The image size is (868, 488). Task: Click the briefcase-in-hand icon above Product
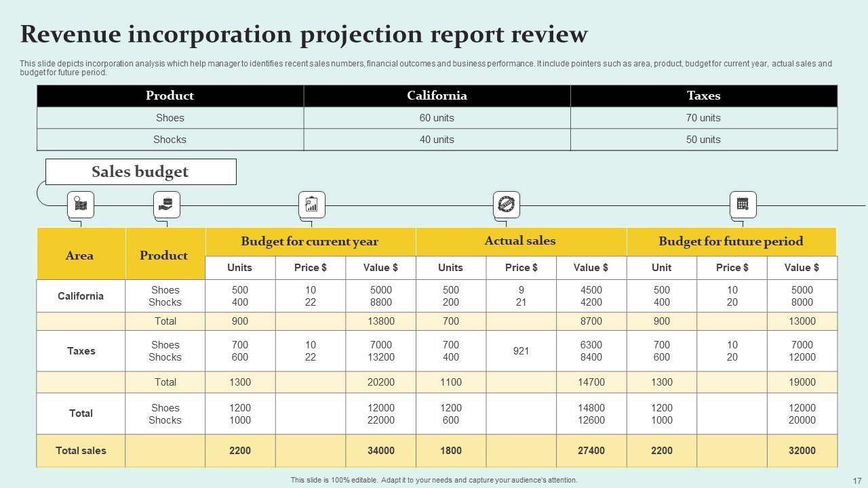(166, 204)
